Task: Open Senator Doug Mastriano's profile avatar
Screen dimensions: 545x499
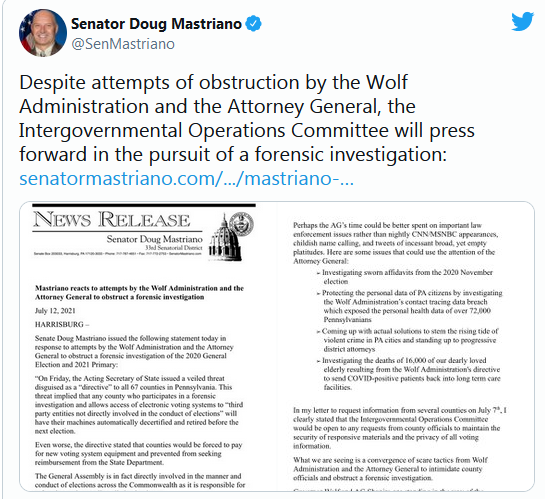Action: click(43, 33)
